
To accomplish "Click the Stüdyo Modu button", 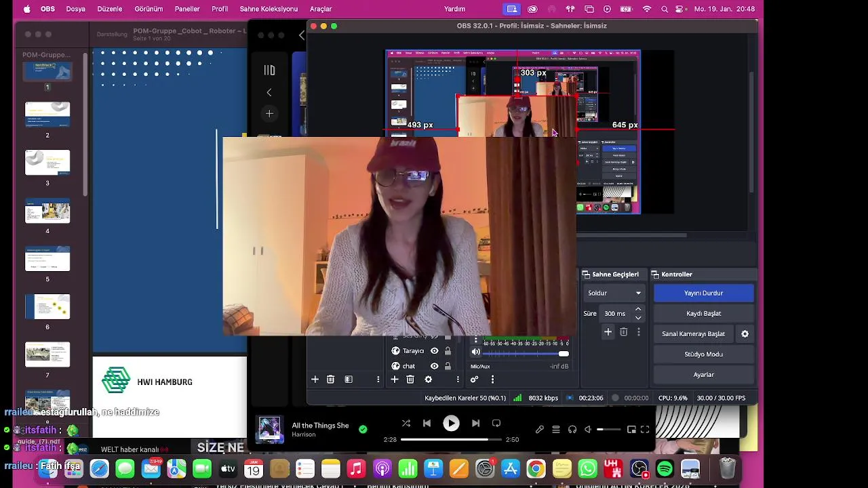I will (x=703, y=354).
